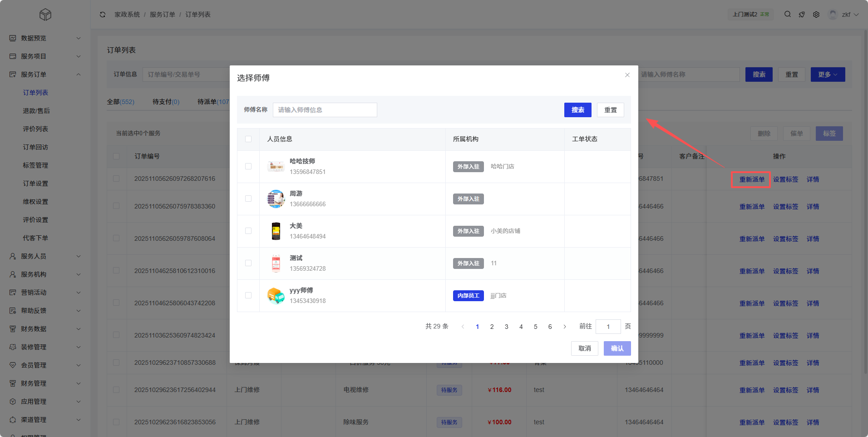Click the truck avatar of yyy师傅

coord(276,296)
